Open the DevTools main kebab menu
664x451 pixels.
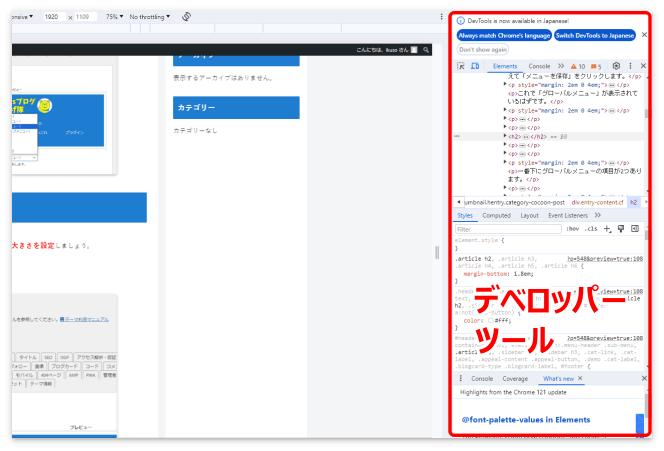click(630, 66)
